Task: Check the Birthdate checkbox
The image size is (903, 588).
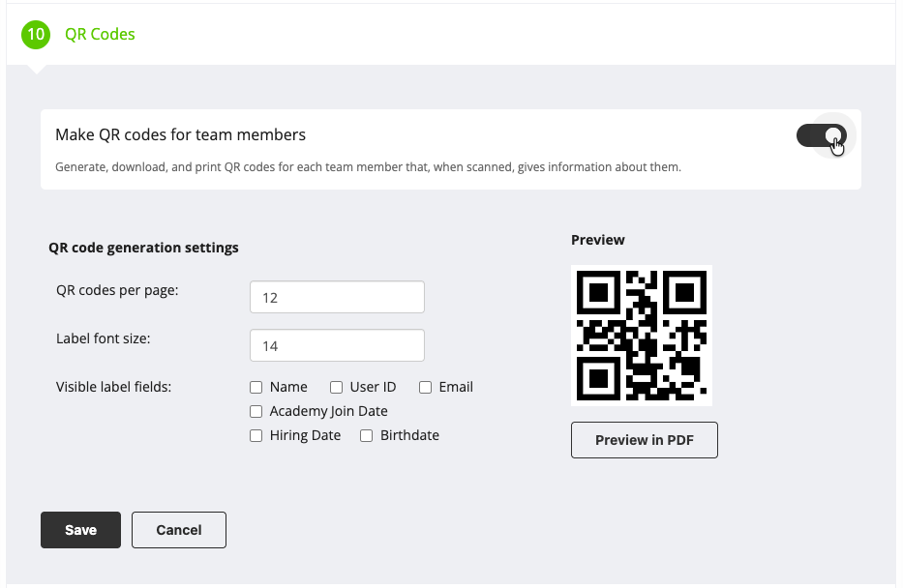Action: [366, 435]
